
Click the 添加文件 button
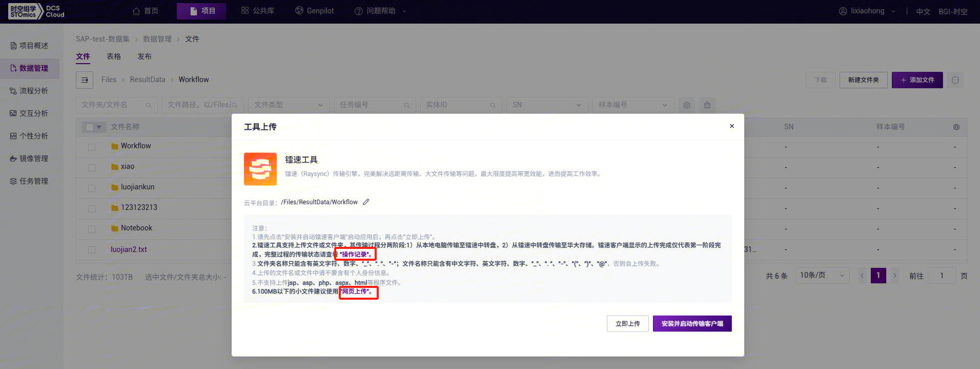point(917,80)
